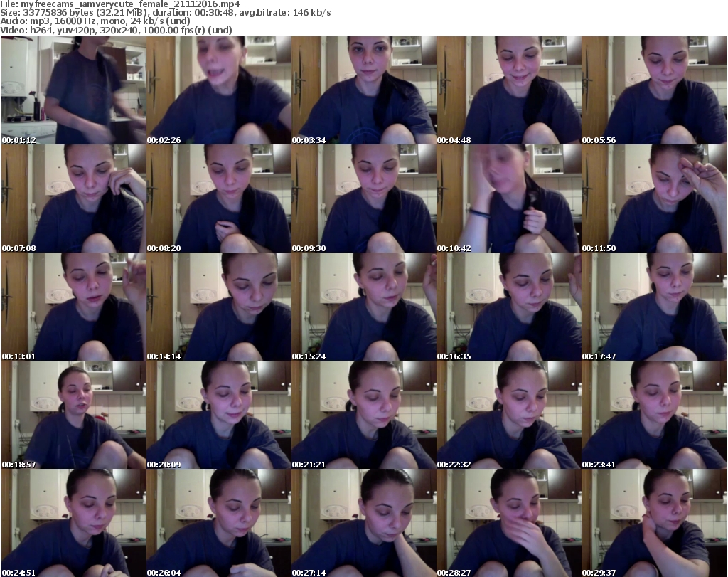Choose the frame stamped 00:18:57
The height and width of the screenshot is (577, 728).
point(74,415)
